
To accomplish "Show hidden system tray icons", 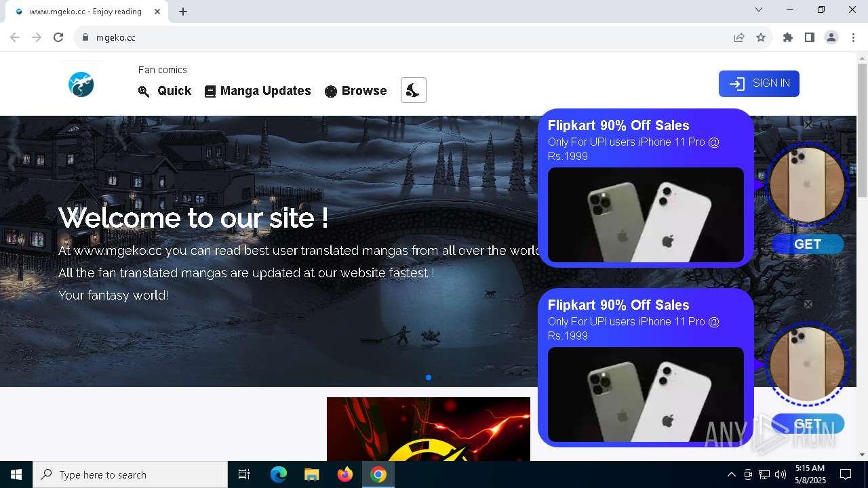I will click(x=731, y=474).
